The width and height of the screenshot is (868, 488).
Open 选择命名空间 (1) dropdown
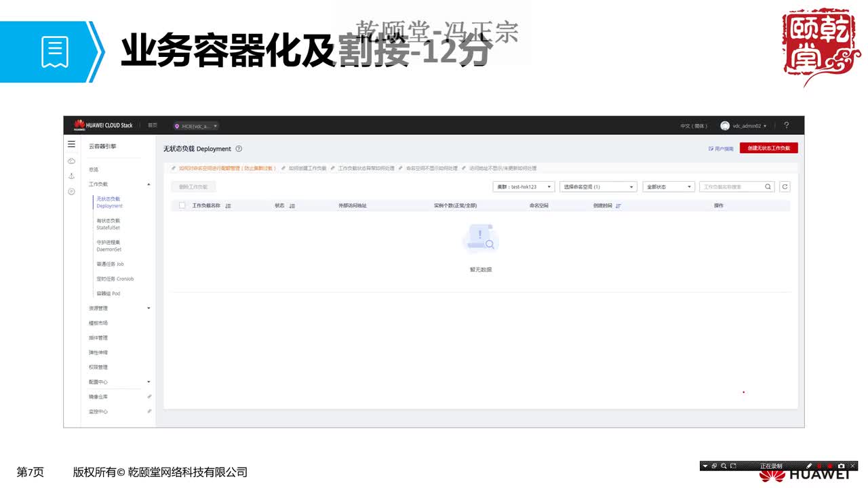[x=599, y=186]
